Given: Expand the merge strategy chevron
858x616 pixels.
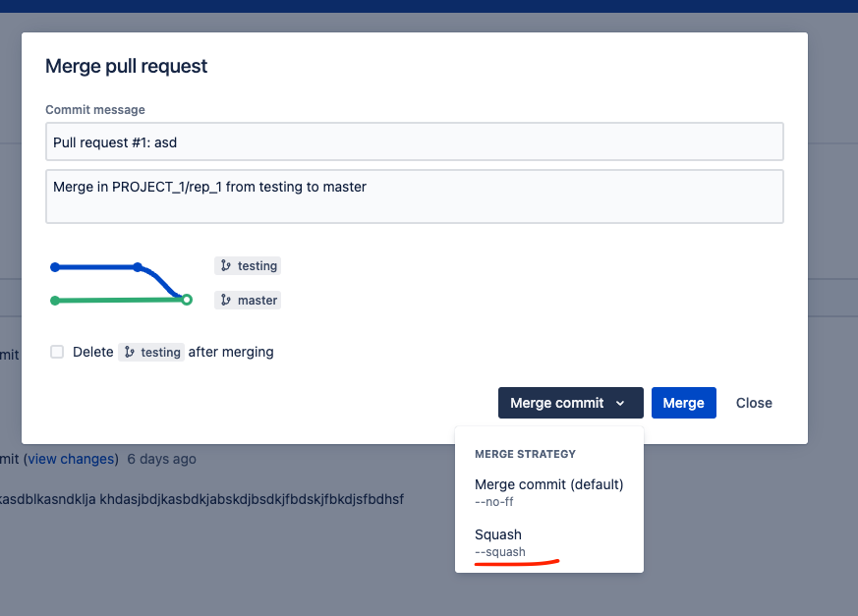Looking at the screenshot, I should click(x=620, y=403).
